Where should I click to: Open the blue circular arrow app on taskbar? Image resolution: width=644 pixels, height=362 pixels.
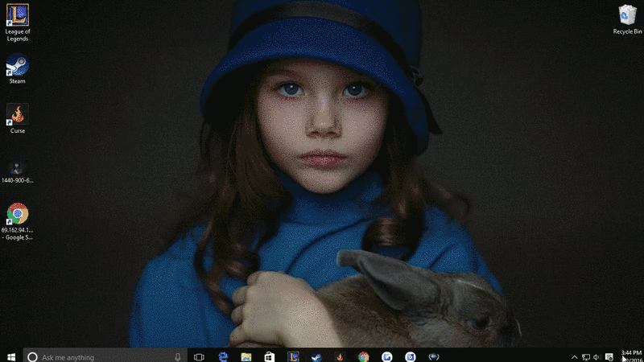point(387,357)
